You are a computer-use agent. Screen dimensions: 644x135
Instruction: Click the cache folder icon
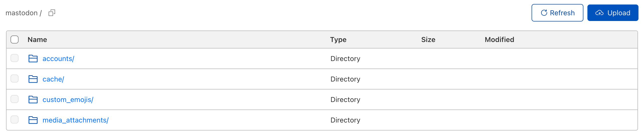coord(33,79)
